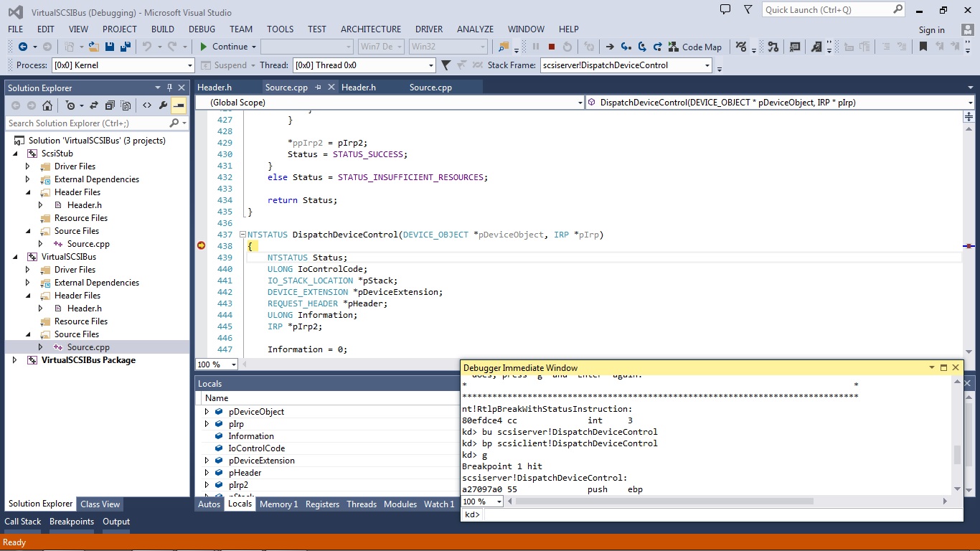Toggle the pin on the Source.cpp tab
980x551 pixels.
click(318, 87)
